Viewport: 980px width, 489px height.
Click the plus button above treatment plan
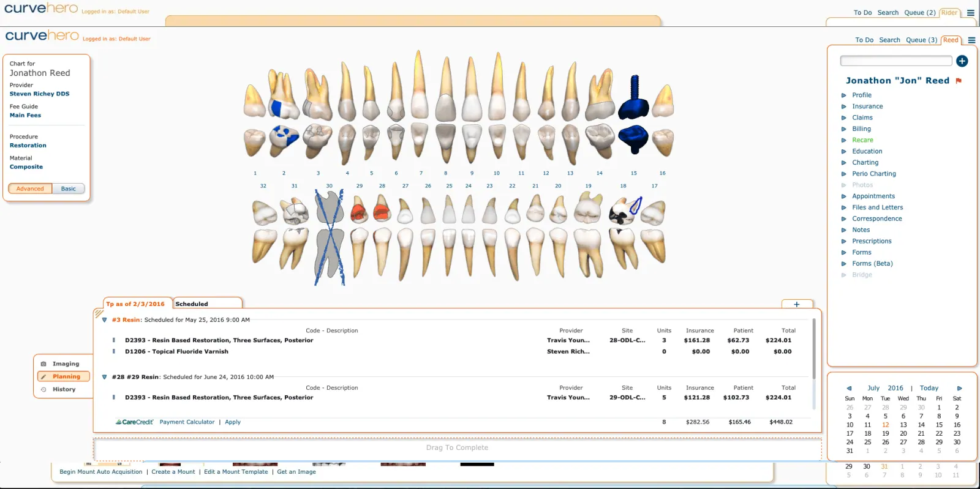(x=797, y=304)
